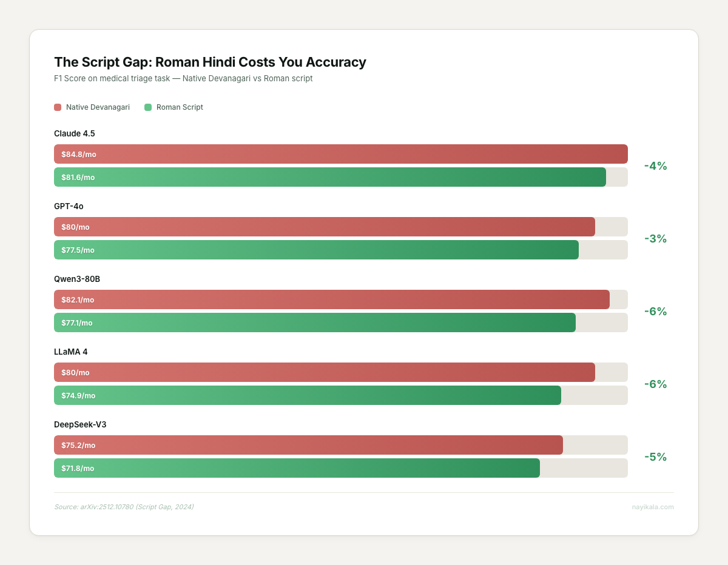The image size is (728, 565).
Task: Click the Roman Script legend label
Action: click(180, 107)
